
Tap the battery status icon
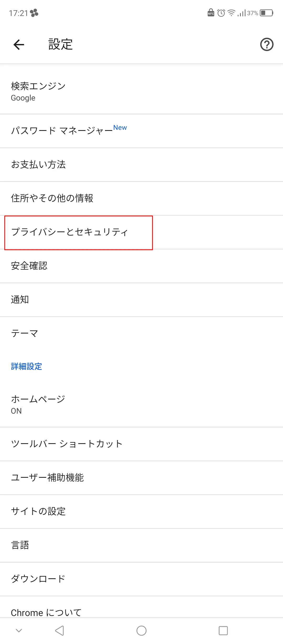tap(266, 13)
